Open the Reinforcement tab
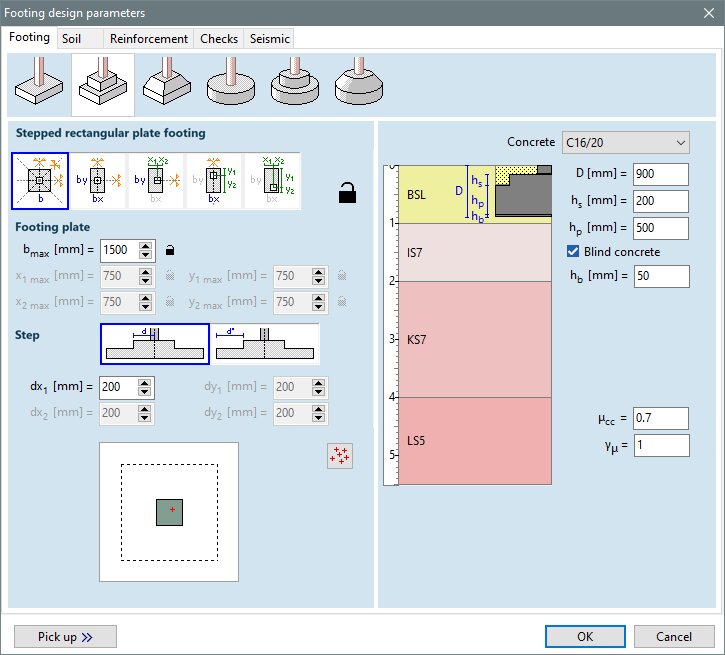This screenshot has width=725, height=655. (x=149, y=39)
